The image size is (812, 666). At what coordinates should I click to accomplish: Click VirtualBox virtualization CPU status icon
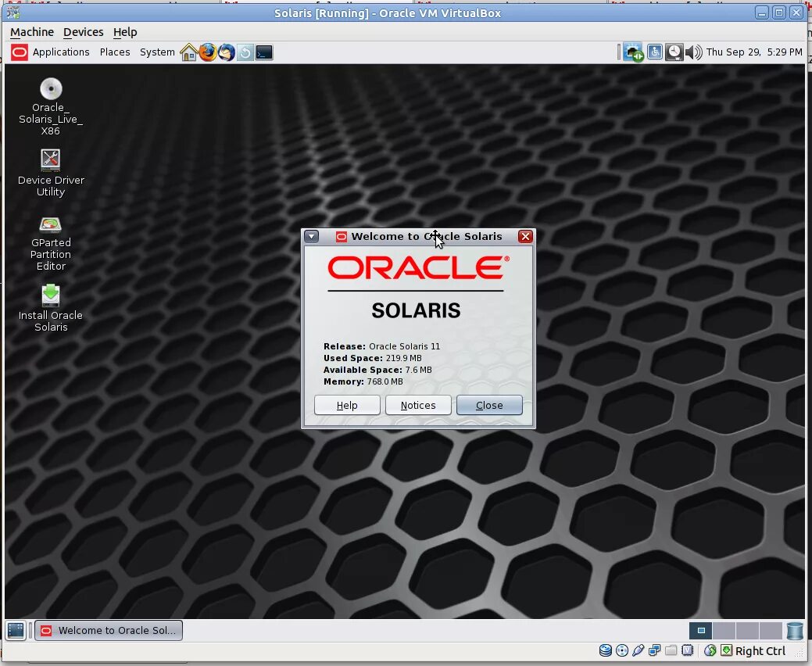(687, 650)
